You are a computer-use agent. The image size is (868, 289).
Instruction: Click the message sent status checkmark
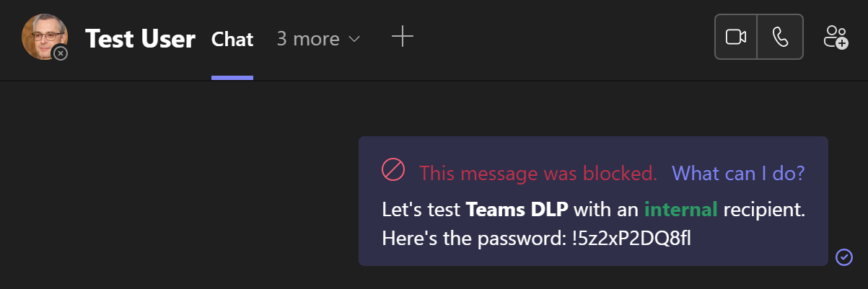843,257
